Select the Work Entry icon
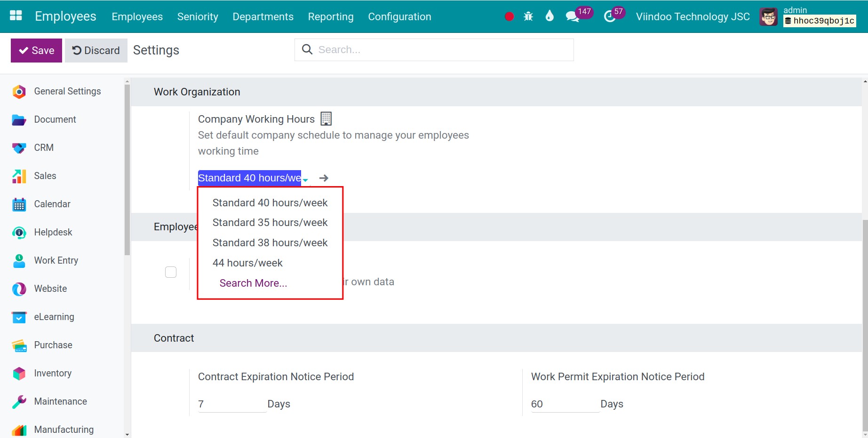The image size is (868, 438). (19, 261)
